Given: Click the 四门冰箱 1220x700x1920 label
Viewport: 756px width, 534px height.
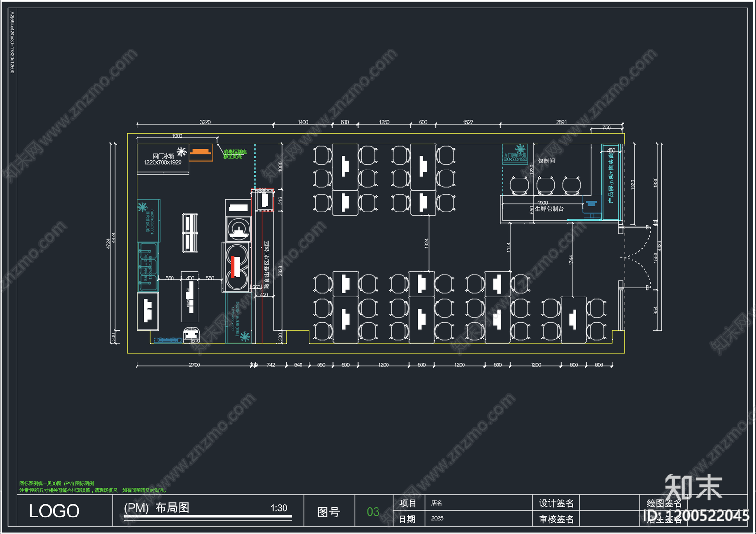Looking at the screenshot, I should pyautogui.click(x=163, y=159).
